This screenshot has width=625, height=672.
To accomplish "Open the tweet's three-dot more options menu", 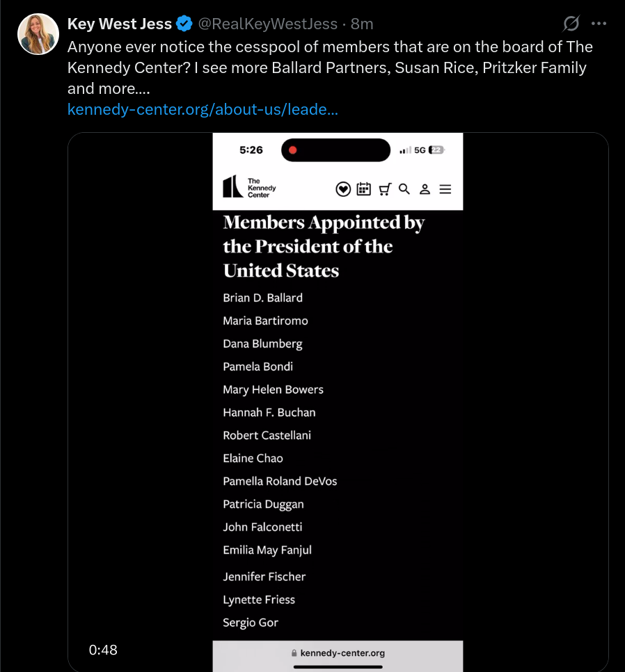I will pyautogui.click(x=599, y=24).
